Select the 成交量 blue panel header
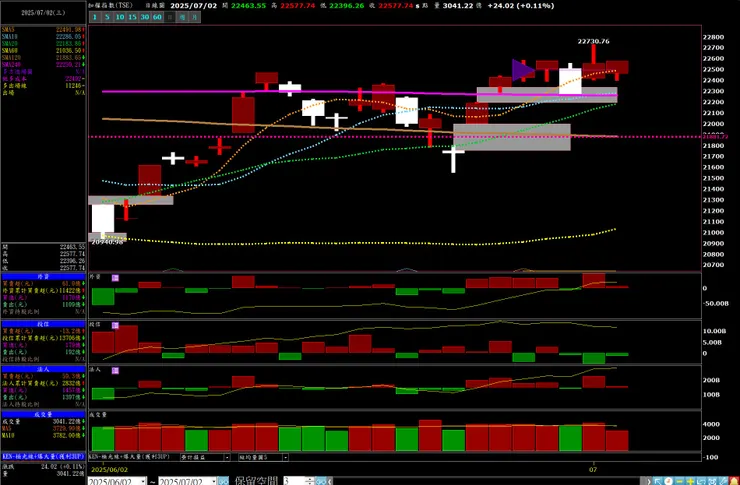 point(43,414)
